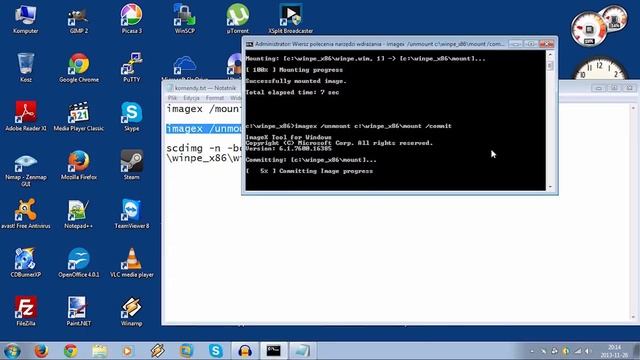Image resolution: width=640 pixels, height=360 pixels.
Task: Select the Picasa 3 desktop shortcut
Action: tap(131, 18)
